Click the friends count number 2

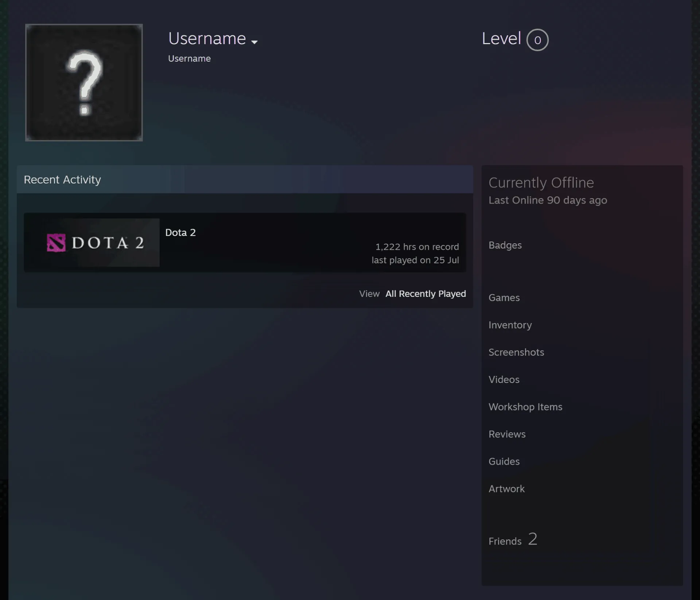pyautogui.click(x=533, y=539)
